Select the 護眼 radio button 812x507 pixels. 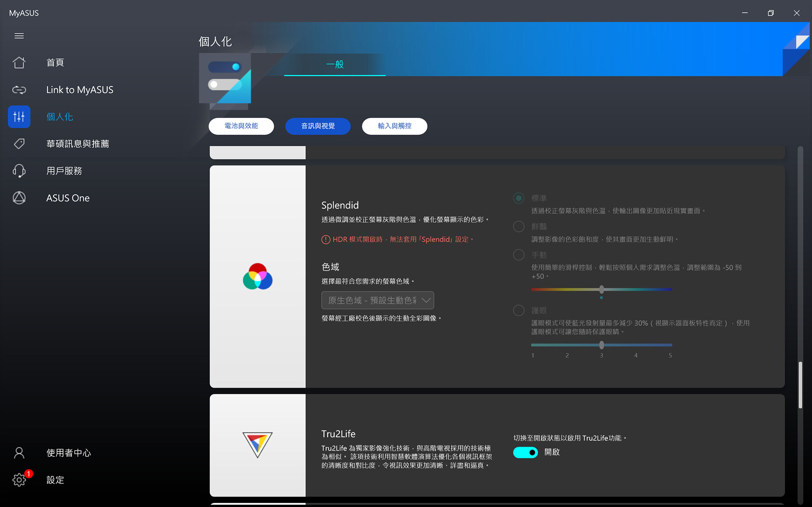(519, 310)
